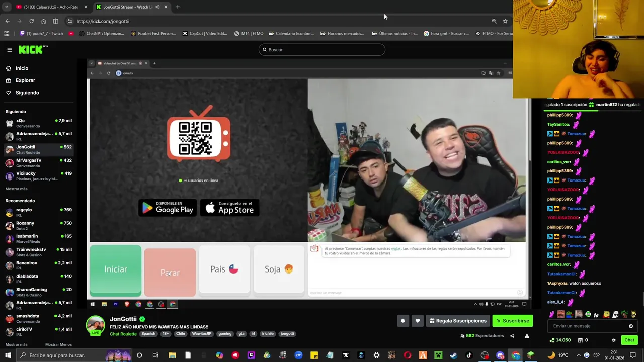
Task: Expand recommended list with bottom Mostrar más
Action: pos(16,344)
